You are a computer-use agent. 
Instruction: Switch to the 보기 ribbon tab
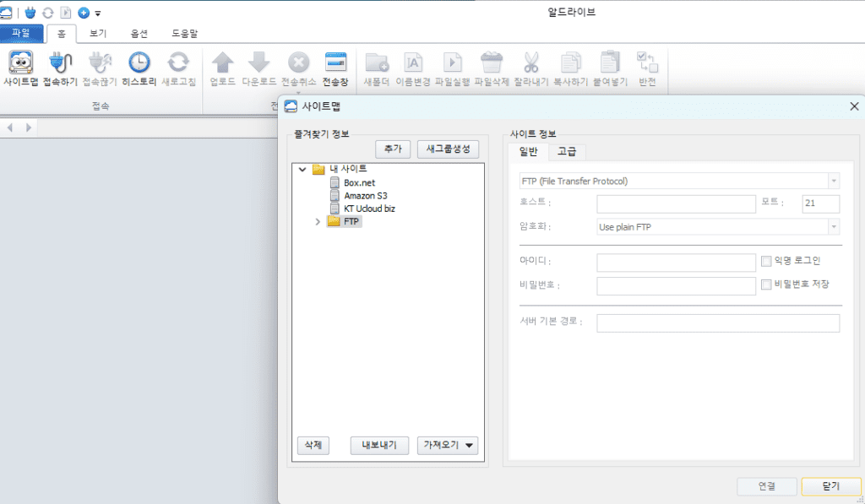click(x=98, y=34)
